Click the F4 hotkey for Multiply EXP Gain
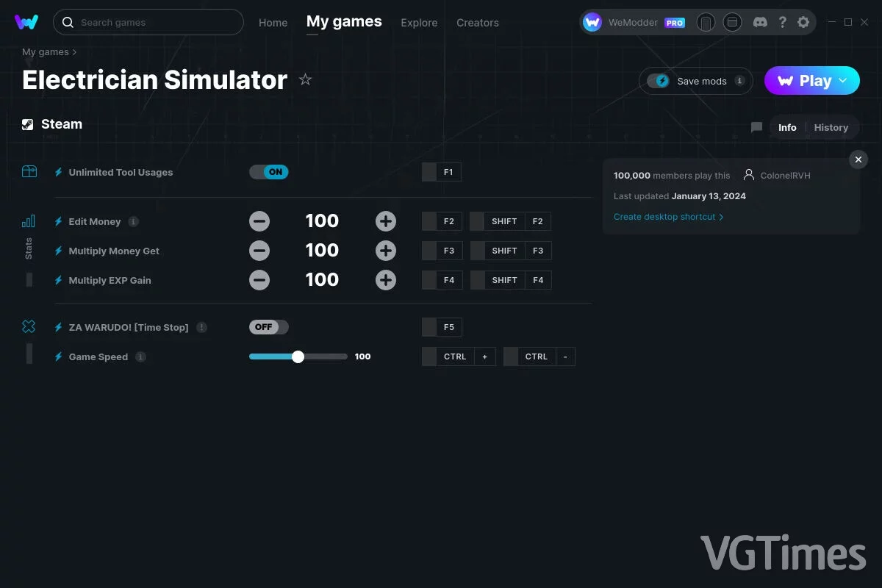 442,280
